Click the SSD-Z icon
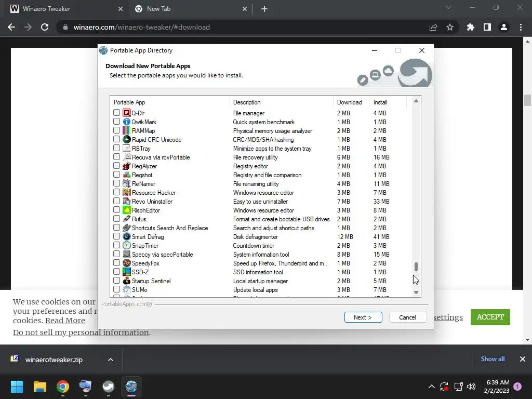Image resolution: width=532 pixels, height=399 pixels. click(127, 272)
